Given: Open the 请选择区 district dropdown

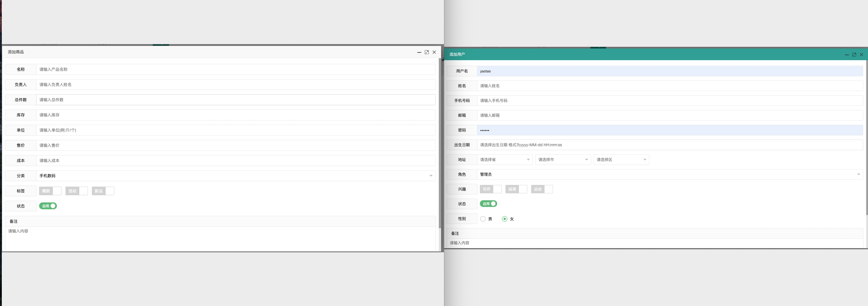Looking at the screenshot, I should [621, 160].
